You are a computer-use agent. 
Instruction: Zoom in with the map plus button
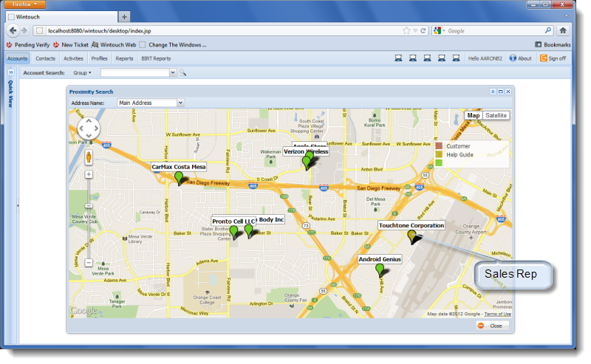pyautogui.click(x=89, y=174)
